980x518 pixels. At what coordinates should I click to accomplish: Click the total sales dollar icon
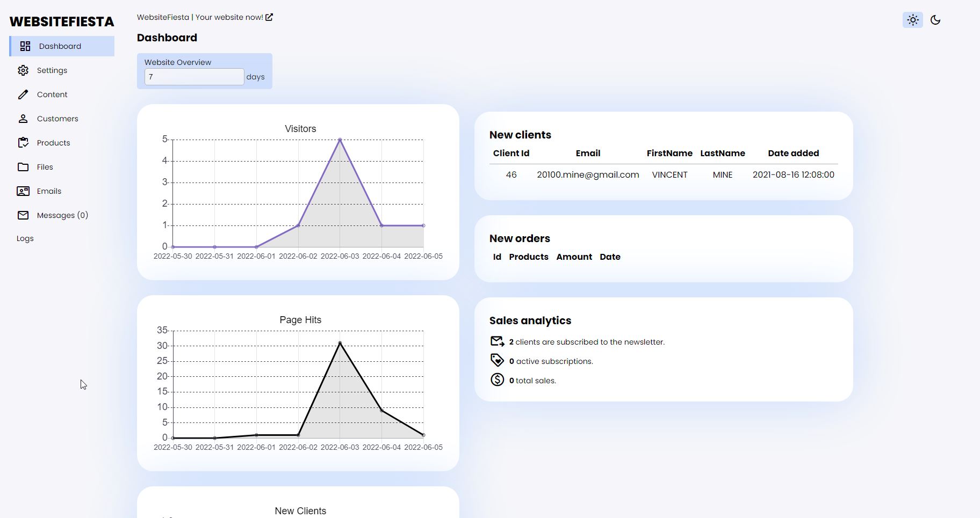[x=497, y=380]
